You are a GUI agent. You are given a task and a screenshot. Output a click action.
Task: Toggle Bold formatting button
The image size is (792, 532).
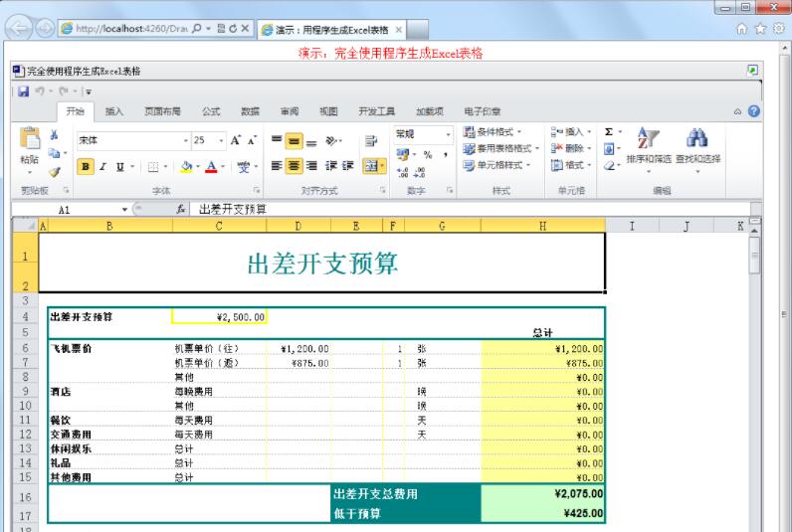tap(86, 166)
